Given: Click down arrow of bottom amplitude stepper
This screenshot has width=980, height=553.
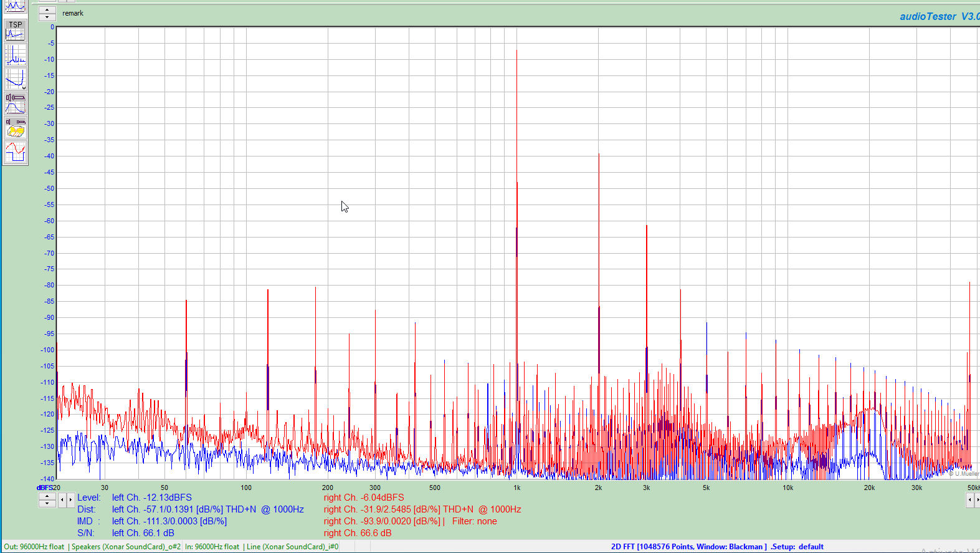Looking at the screenshot, I should coord(47,504).
